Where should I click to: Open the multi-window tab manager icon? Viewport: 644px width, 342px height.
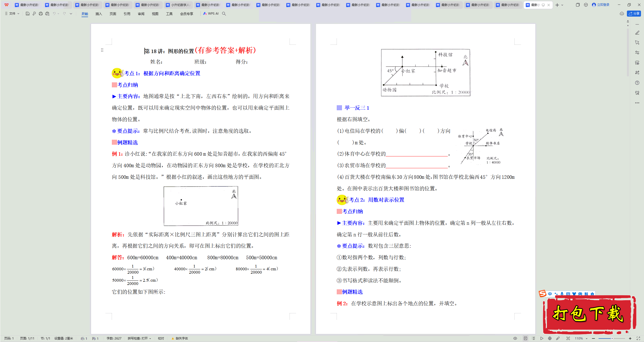(x=578, y=5)
